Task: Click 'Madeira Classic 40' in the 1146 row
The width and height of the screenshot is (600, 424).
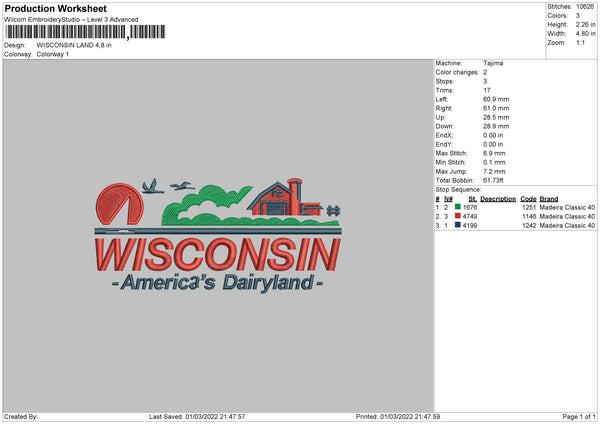Action: (567, 217)
